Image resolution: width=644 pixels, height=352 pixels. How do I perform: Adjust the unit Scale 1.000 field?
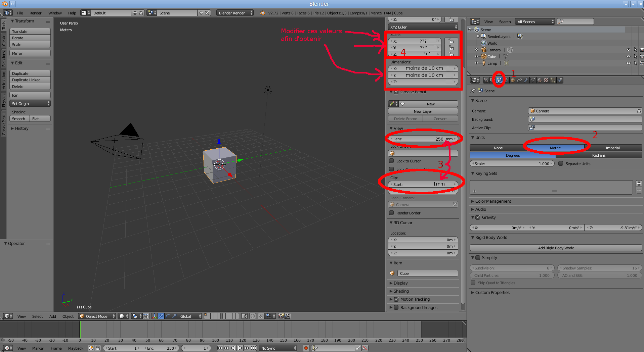coord(512,164)
